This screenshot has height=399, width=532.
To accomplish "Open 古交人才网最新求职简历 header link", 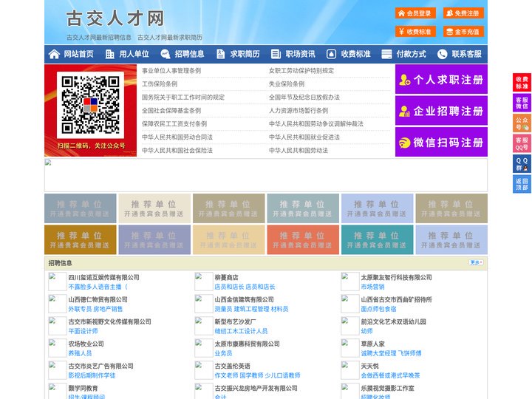I will (x=170, y=38).
